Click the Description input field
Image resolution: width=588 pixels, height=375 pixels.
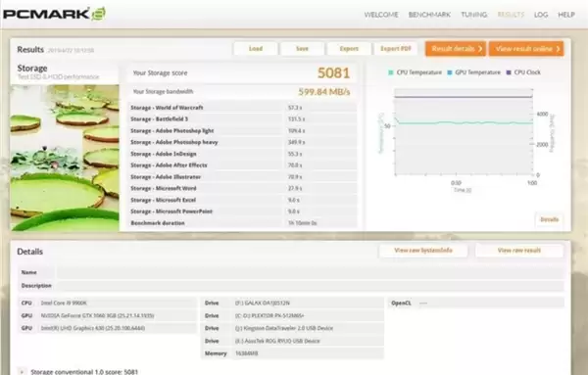310,286
